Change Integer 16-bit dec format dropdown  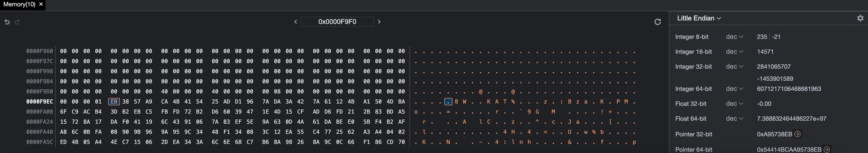pyautogui.click(x=734, y=52)
